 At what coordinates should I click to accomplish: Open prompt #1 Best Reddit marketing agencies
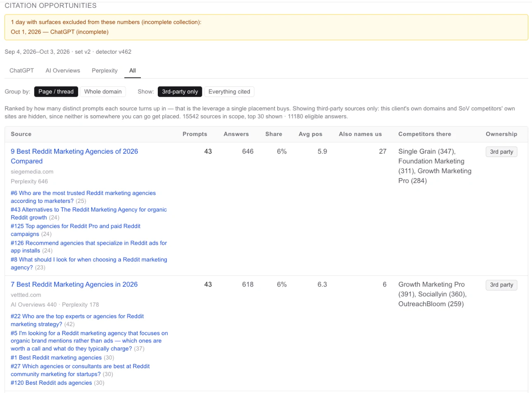(x=56, y=357)
